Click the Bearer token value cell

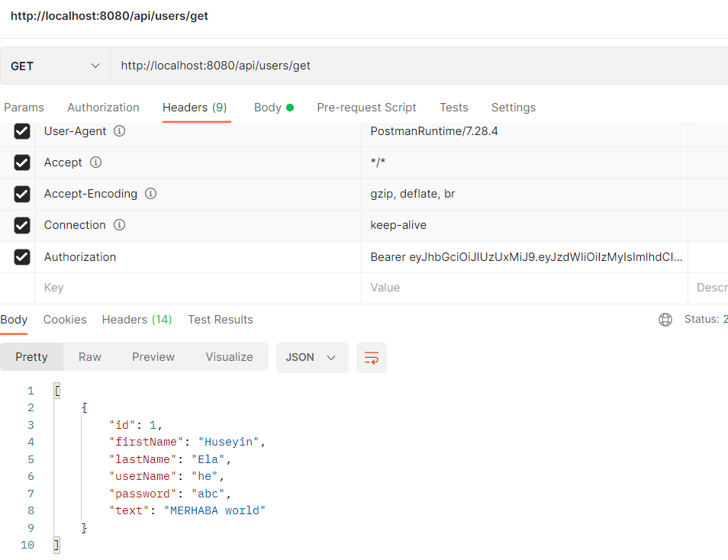[x=525, y=257]
